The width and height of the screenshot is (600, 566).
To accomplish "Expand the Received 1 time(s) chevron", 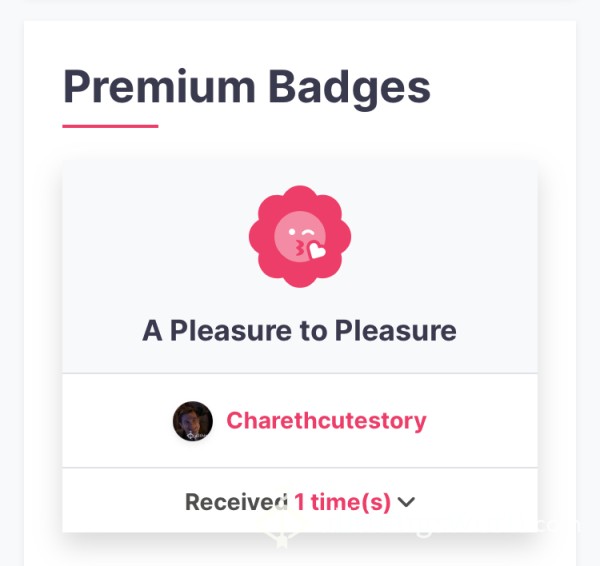I will (x=406, y=502).
